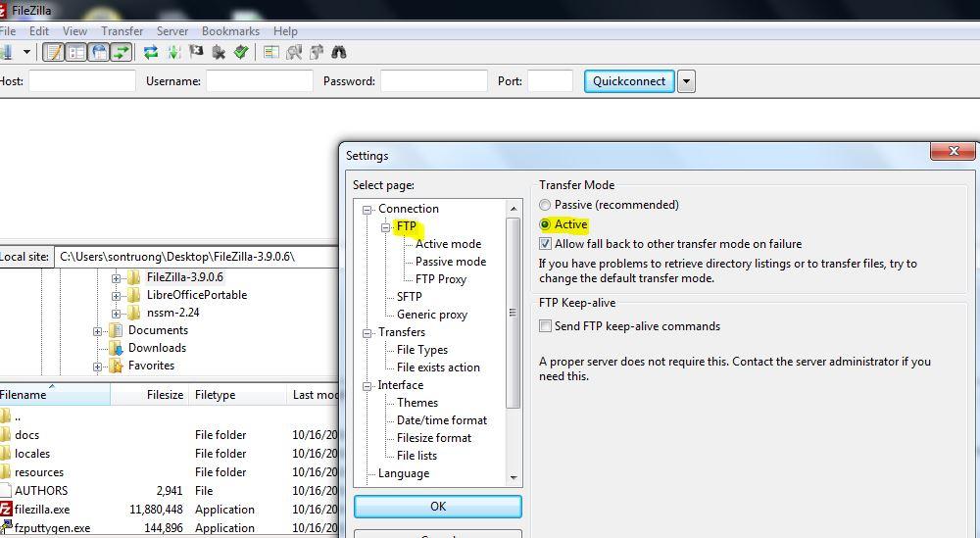The height and width of the screenshot is (538, 980).
Task: Click the fzputtygen.exe application icon
Action: pyautogui.click(x=6, y=527)
